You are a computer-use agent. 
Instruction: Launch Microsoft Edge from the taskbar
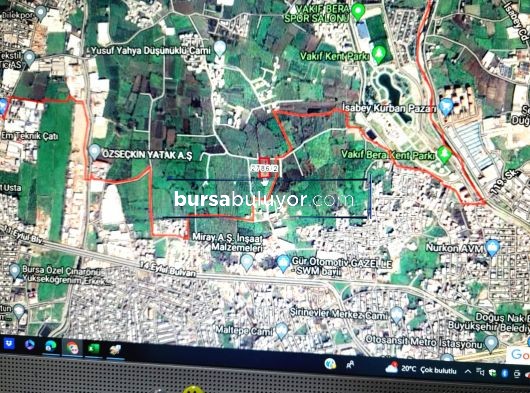[x=51, y=346]
